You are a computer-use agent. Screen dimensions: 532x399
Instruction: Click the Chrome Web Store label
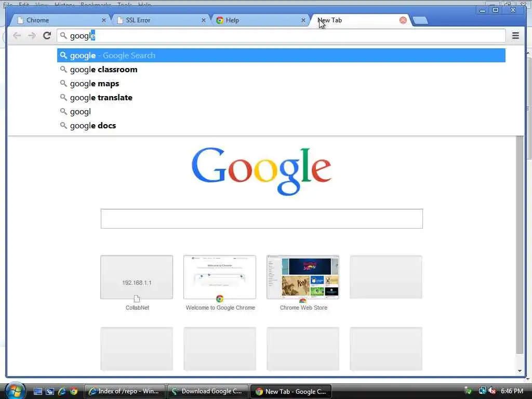[x=303, y=308]
